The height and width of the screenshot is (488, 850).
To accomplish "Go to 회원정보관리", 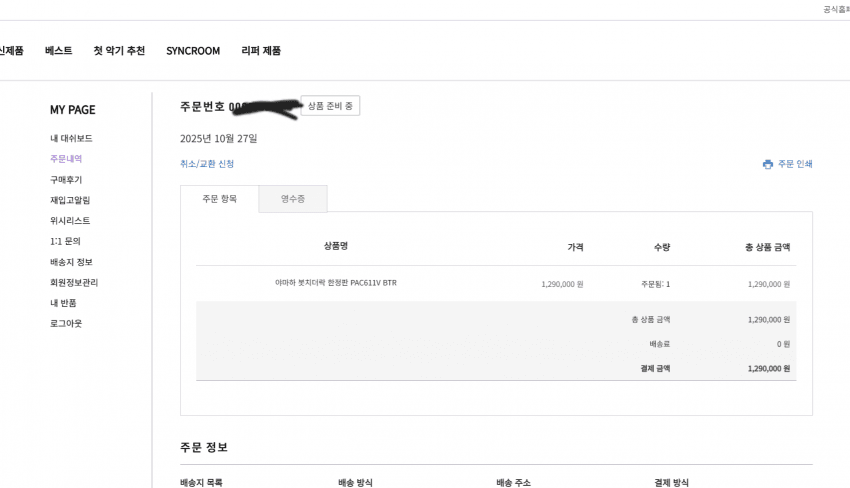I will point(74,282).
